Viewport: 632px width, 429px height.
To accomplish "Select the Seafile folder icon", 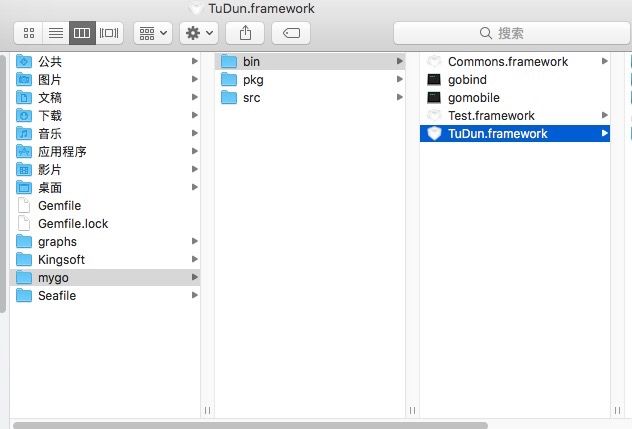I will pyautogui.click(x=24, y=295).
